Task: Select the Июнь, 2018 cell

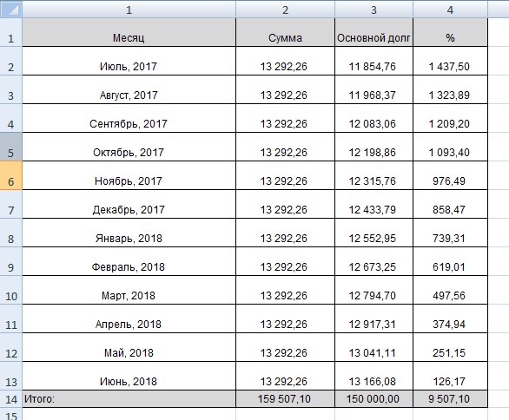Action: click(x=129, y=377)
